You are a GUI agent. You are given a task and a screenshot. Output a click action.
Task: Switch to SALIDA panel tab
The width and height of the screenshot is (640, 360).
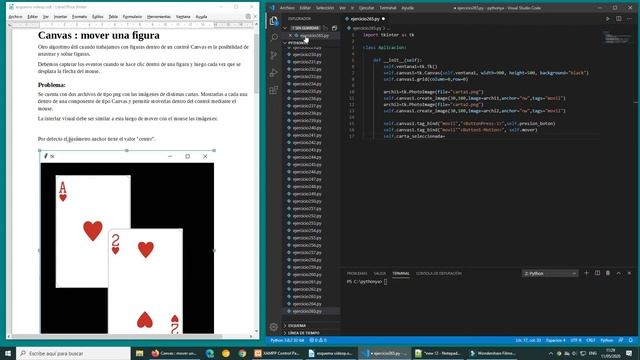click(380, 273)
